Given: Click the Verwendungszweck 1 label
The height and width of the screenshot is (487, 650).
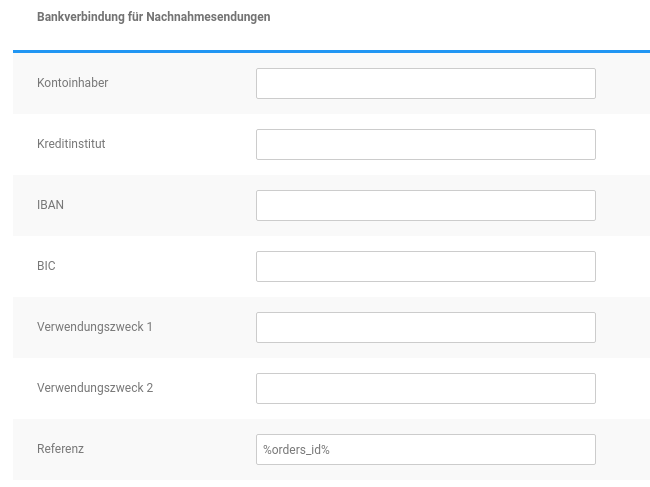Looking at the screenshot, I should click(x=94, y=327).
